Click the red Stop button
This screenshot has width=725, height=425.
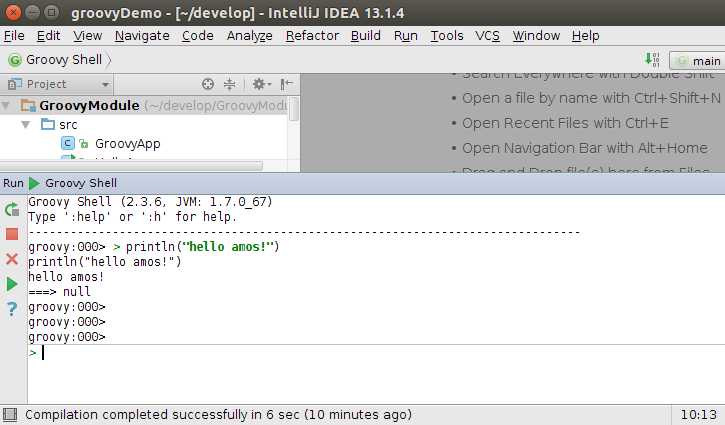12,234
